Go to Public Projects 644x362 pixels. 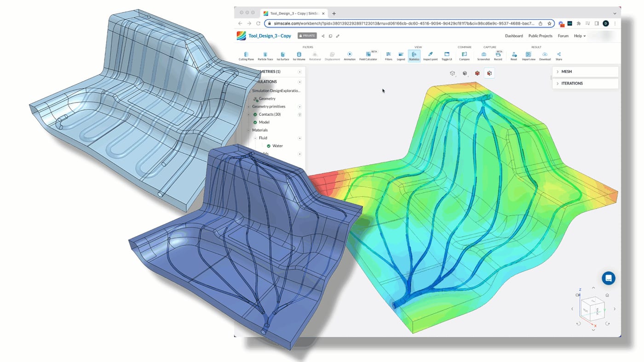540,36
